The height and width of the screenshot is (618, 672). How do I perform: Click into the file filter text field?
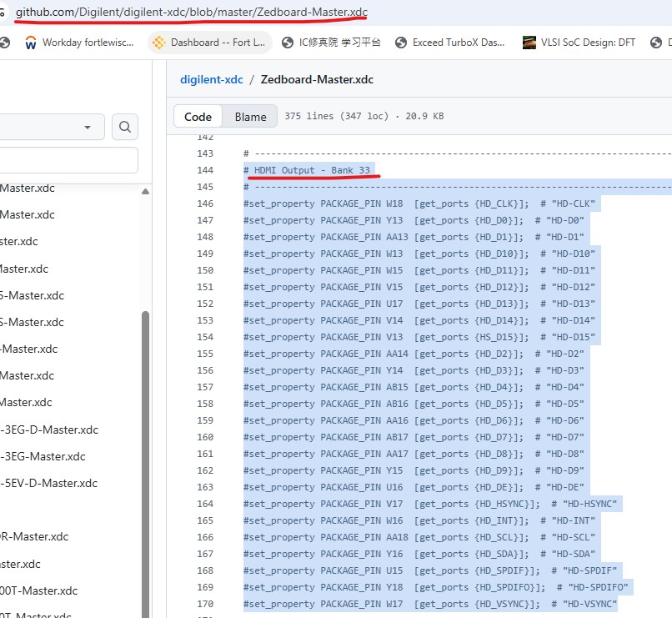point(67,160)
